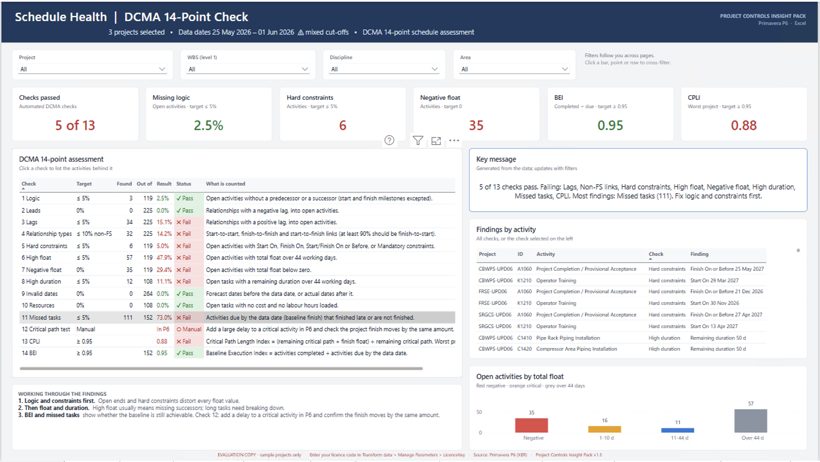
Task: Select the 2 Leads check row
Action: [237, 210]
